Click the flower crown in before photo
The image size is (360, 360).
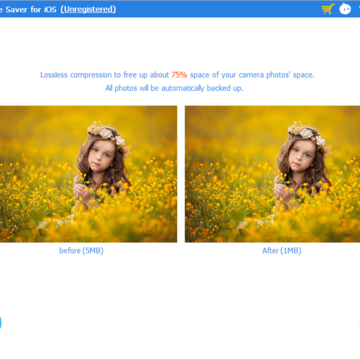107,135
